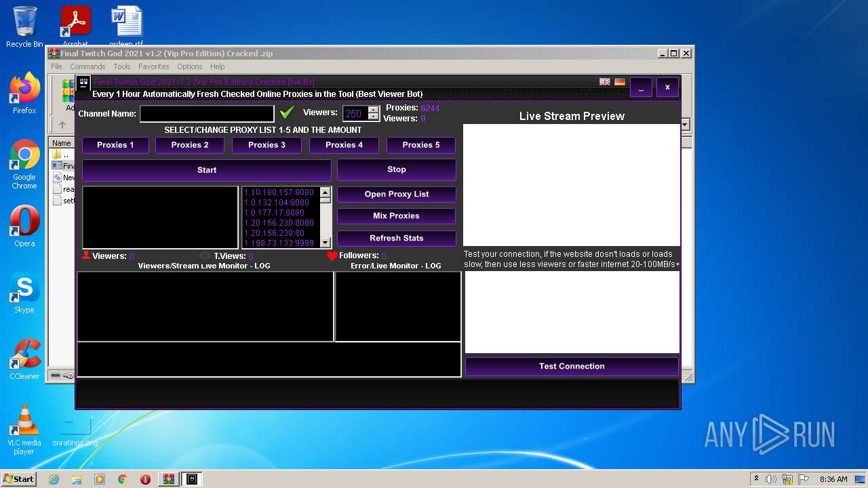This screenshot has height=488, width=868.
Task: Click the volume icon in the system tray
Action: (771, 479)
